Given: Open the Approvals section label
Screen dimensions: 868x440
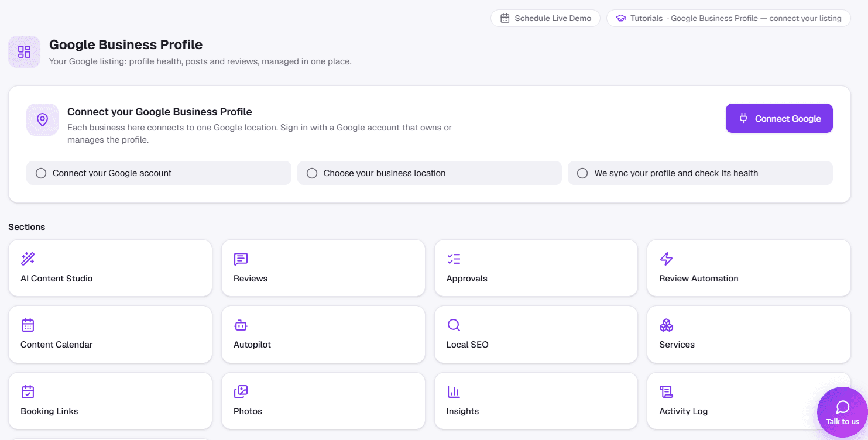Looking at the screenshot, I should [x=467, y=279].
